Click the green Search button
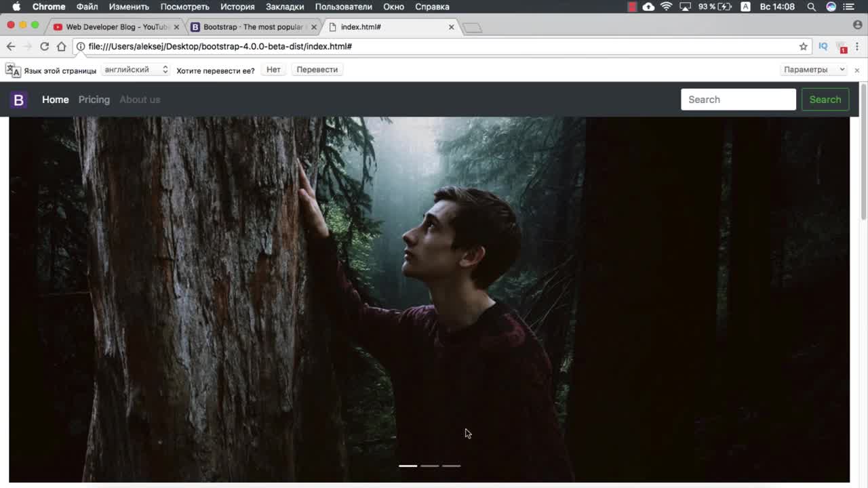868x488 pixels. [825, 100]
